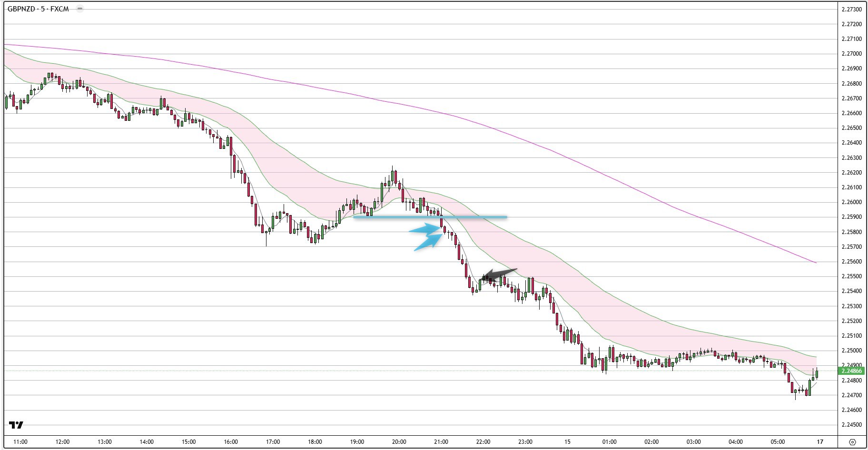Click the 19:00 time axis label
The image size is (868, 450).
coord(357,442)
